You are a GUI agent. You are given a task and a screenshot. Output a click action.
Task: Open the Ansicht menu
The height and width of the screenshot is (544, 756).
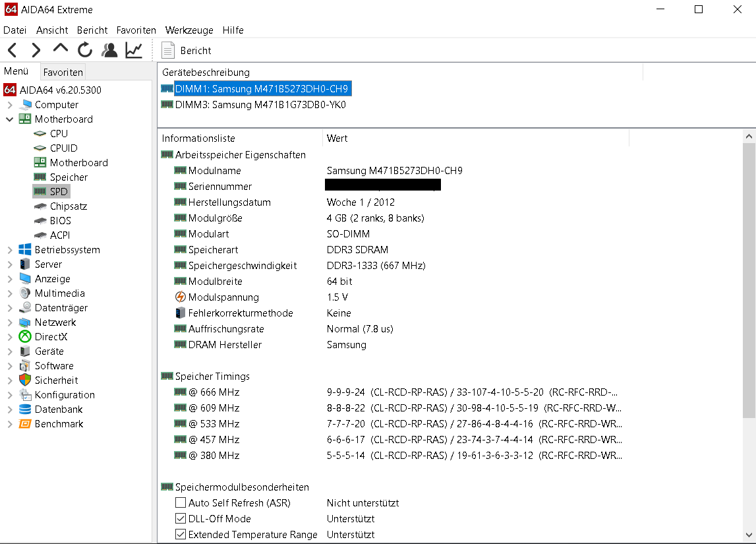[52, 30]
